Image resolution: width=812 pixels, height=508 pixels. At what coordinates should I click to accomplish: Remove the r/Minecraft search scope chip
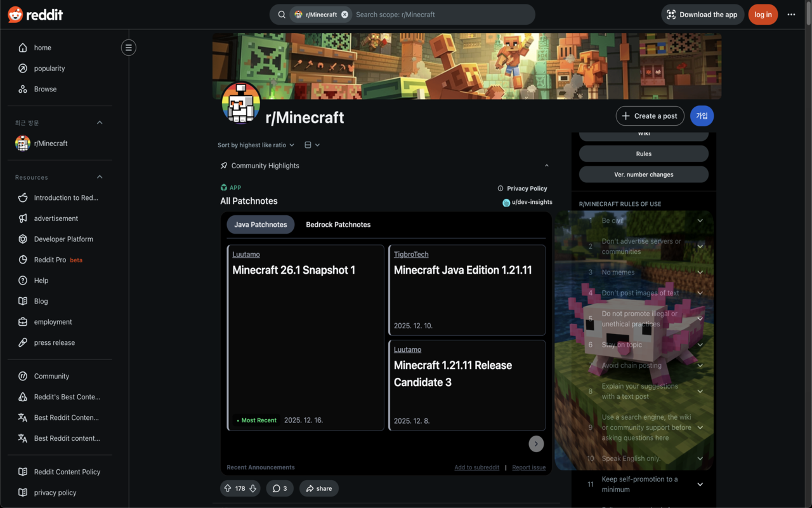(x=344, y=15)
